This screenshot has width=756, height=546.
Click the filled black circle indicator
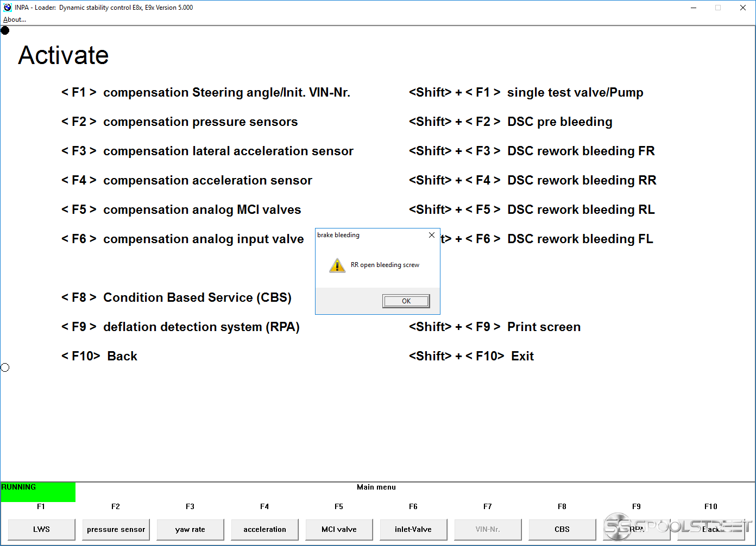tap(5, 30)
